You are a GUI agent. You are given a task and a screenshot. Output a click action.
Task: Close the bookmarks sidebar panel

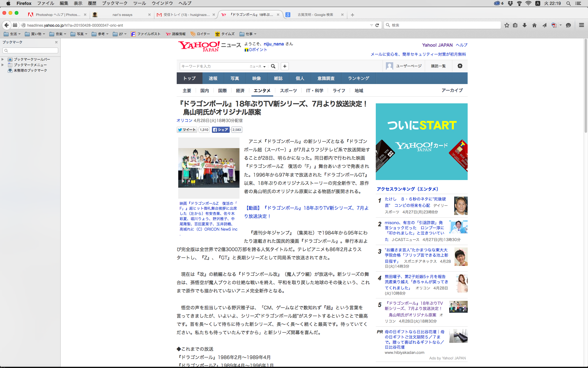coord(56,42)
